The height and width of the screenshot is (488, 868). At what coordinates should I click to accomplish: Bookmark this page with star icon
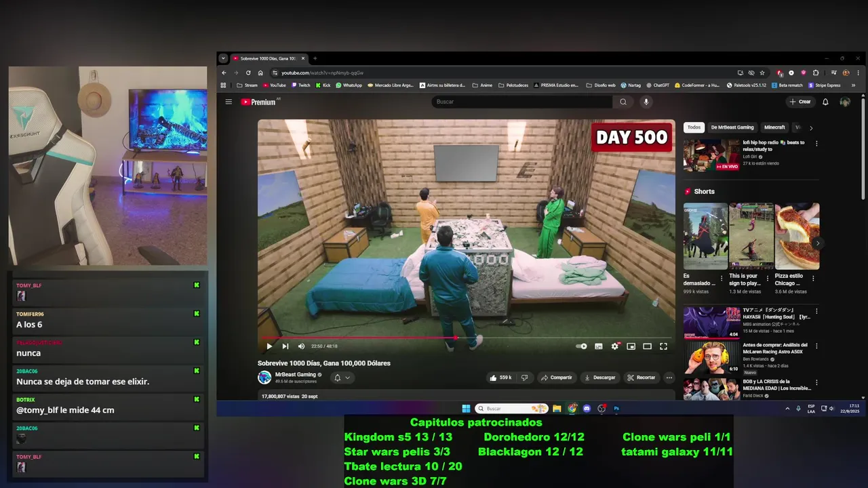(762, 73)
